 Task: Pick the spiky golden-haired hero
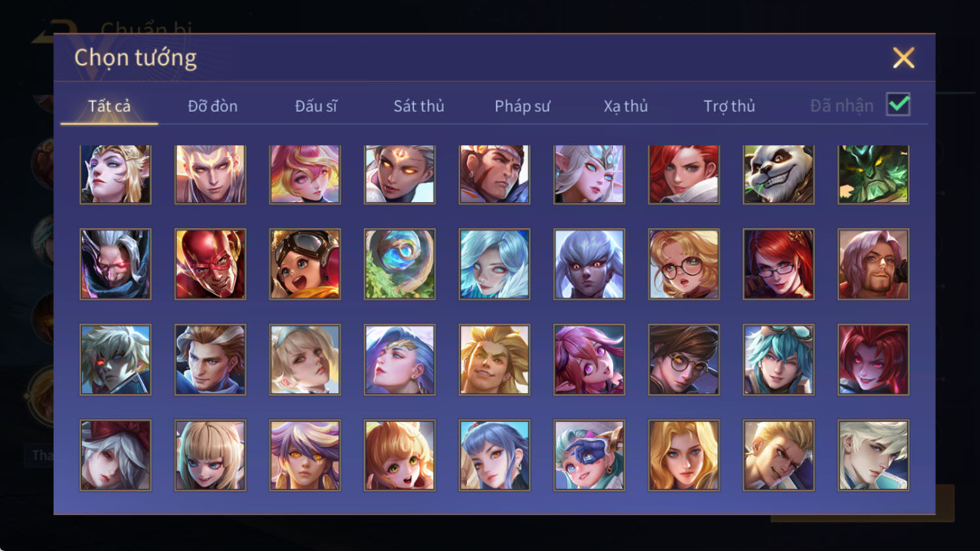[494, 360]
